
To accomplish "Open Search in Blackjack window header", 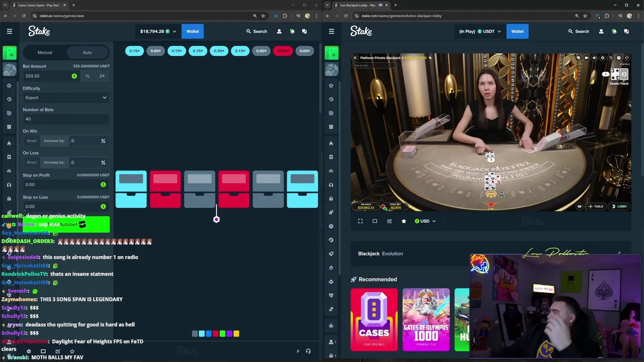I will tap(579, 31).
